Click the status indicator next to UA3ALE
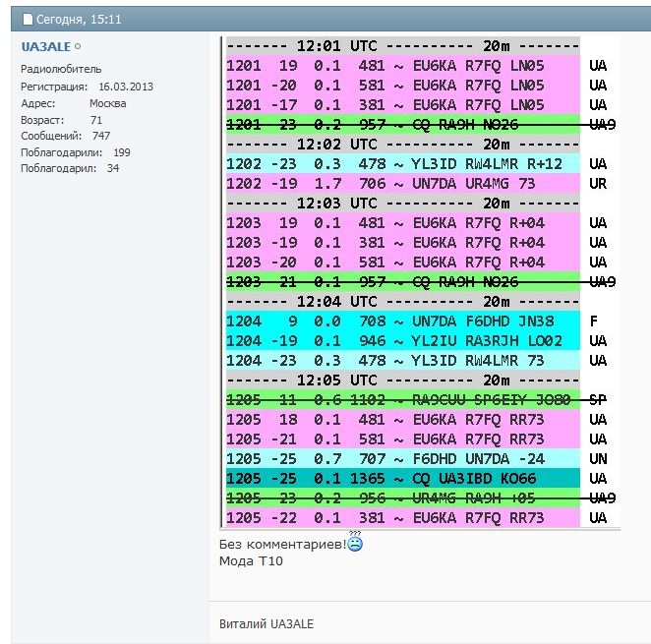 pyautogui.click(x=78, y=47)
